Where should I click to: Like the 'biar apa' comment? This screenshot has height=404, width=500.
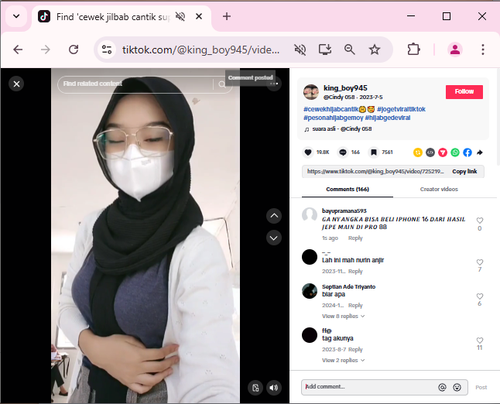480,296
